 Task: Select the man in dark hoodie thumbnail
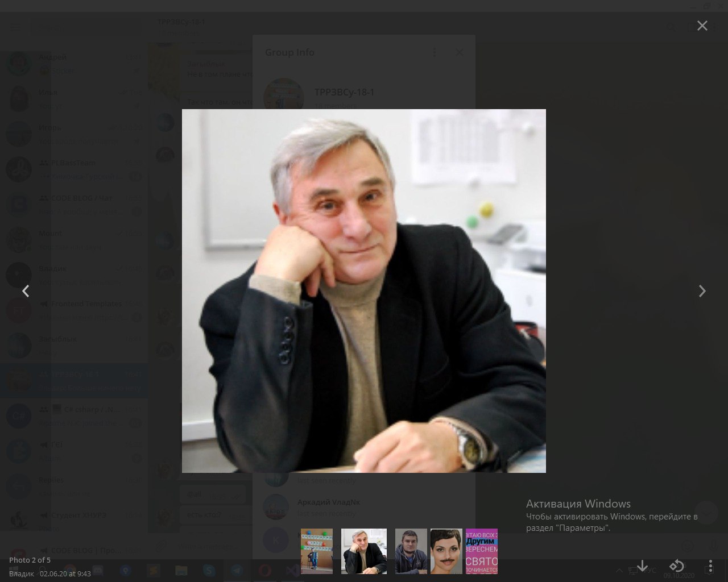point(411,551)
